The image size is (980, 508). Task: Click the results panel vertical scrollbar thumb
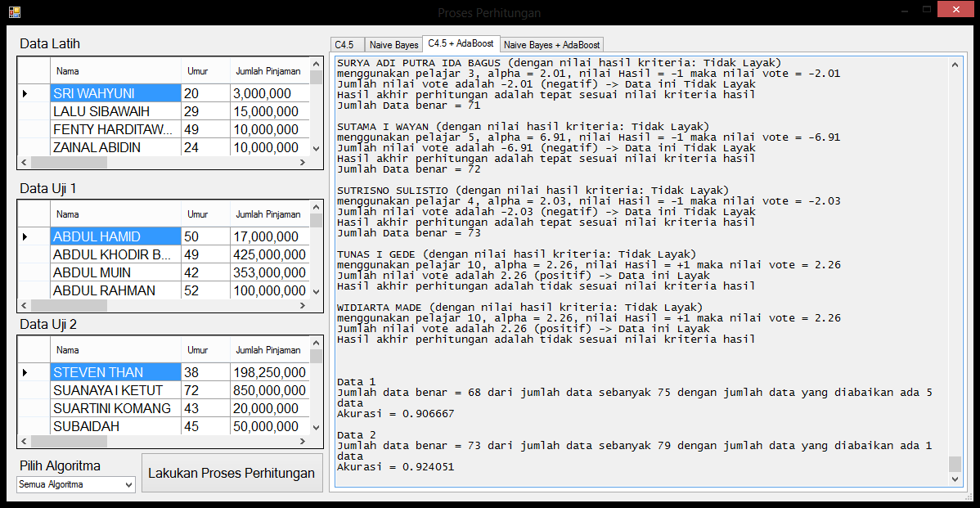click(955, 464)
